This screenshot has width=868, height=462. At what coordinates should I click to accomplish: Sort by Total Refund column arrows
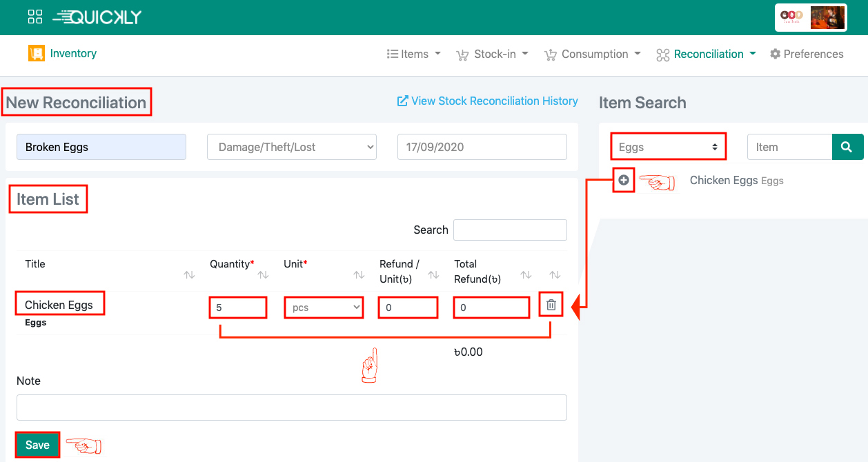pyautogui.click(x=526, y=275)
